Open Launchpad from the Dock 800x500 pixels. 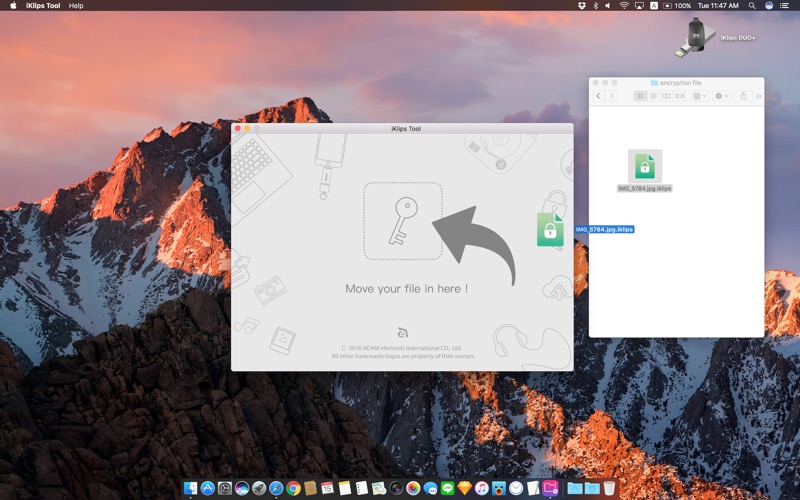[259, 488]
